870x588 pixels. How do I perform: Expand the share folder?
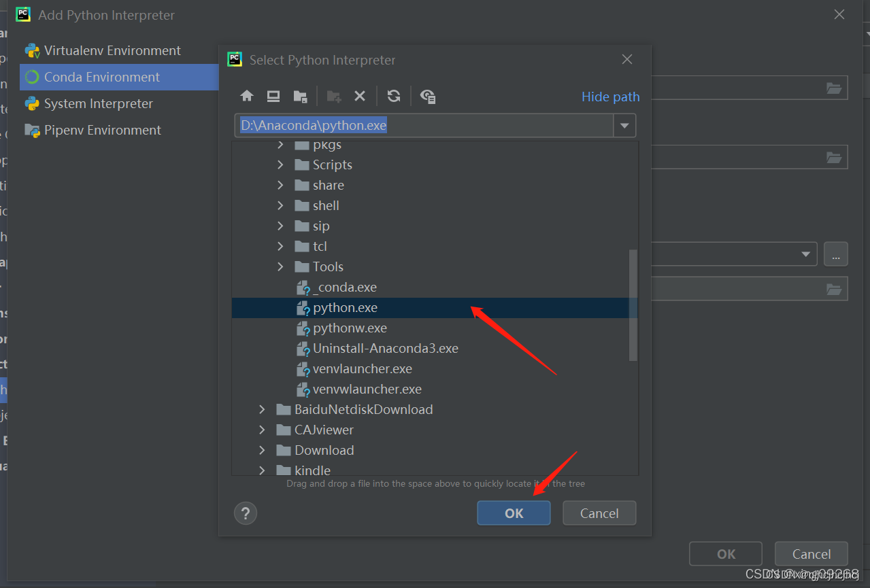coord(280,185)
